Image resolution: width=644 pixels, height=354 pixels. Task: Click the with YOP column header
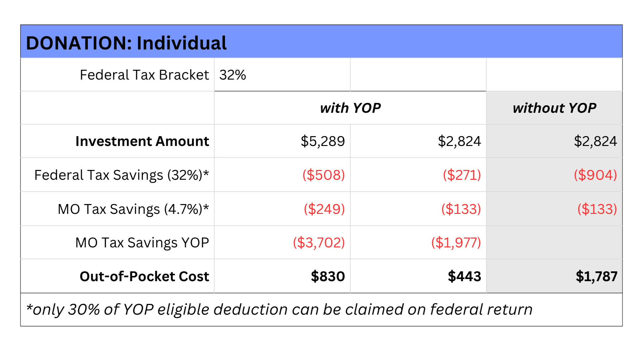point(350,108)
